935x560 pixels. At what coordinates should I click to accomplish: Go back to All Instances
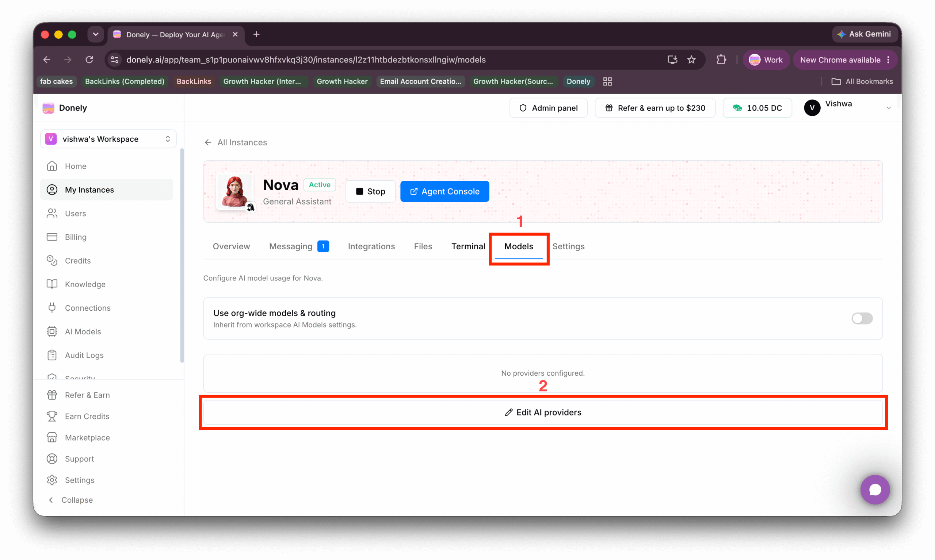coord(236,142)
